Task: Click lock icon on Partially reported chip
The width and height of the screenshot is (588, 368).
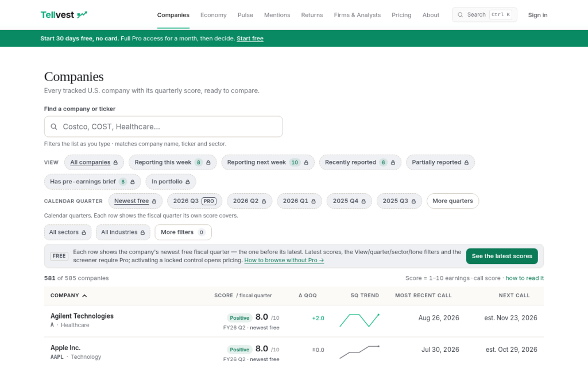Action: [466, 163]
